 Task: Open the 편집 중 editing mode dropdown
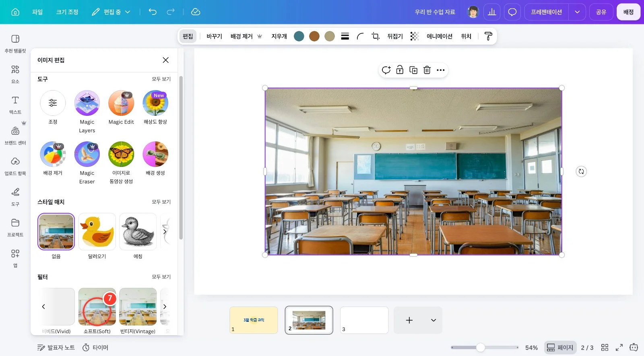(x=111, y=12)
